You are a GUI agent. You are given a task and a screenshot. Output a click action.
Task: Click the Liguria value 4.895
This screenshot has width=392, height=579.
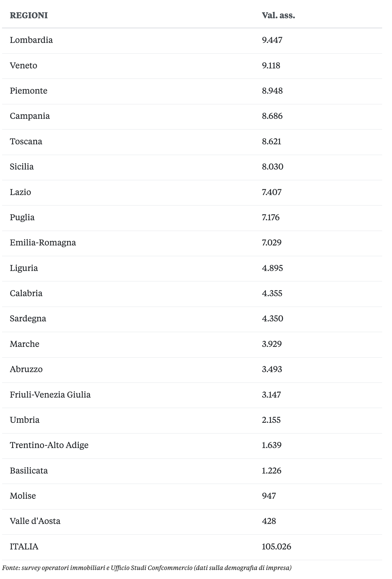tap(272, 268)
